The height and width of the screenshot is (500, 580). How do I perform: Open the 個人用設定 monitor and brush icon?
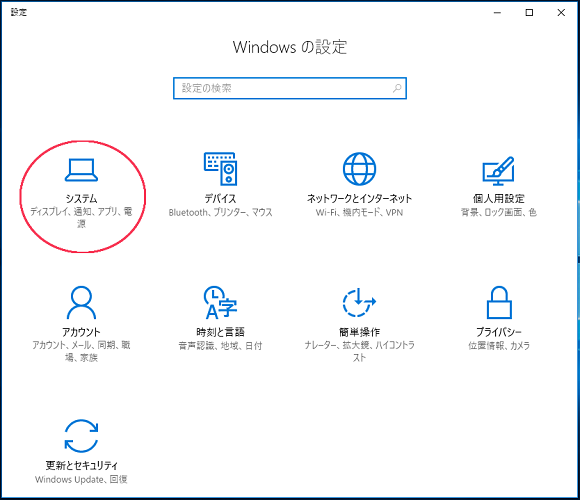coord(498,171)
